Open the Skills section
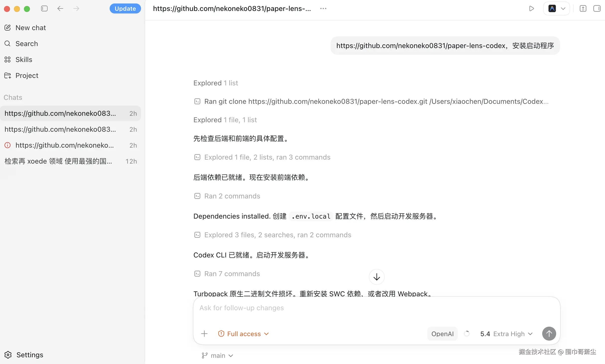This screenshot has height=364, width=605. coord(71,60)
